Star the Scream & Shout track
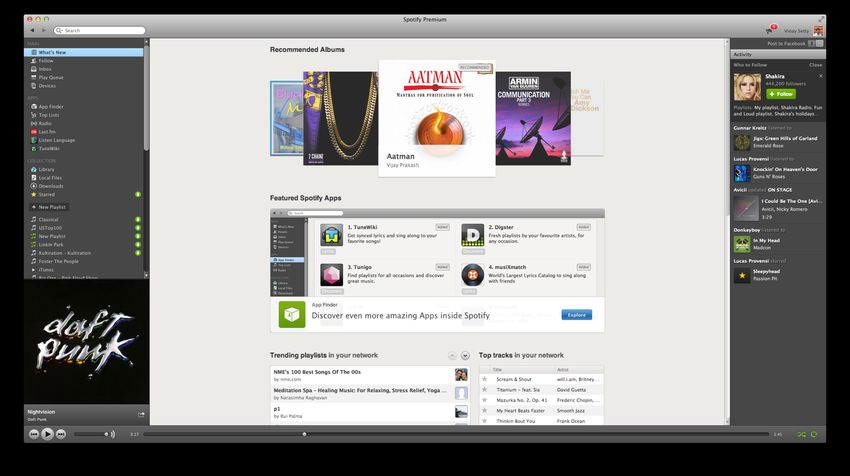 485,379
